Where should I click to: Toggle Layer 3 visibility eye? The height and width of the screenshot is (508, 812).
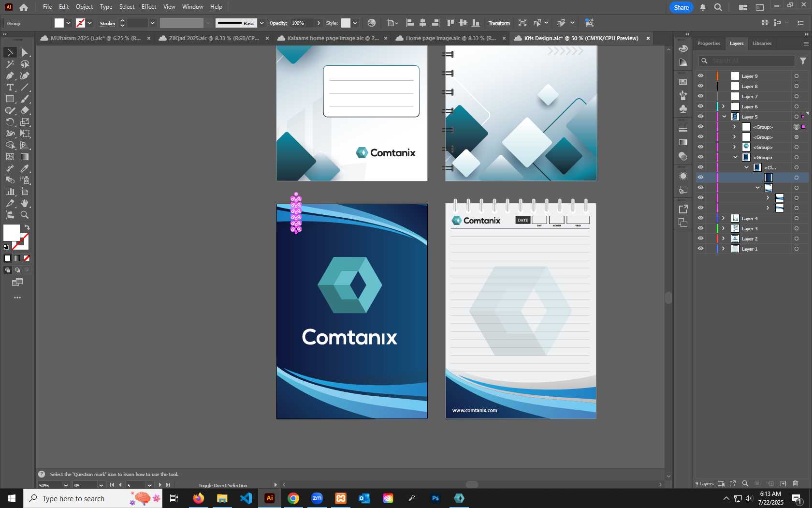click(x=700, y=228)
